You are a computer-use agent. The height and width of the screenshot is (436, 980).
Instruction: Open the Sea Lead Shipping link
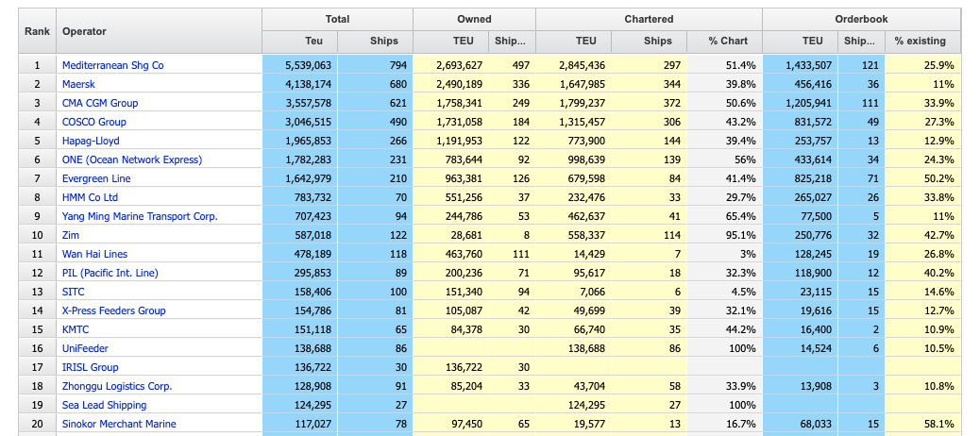[x=105, y=405]
